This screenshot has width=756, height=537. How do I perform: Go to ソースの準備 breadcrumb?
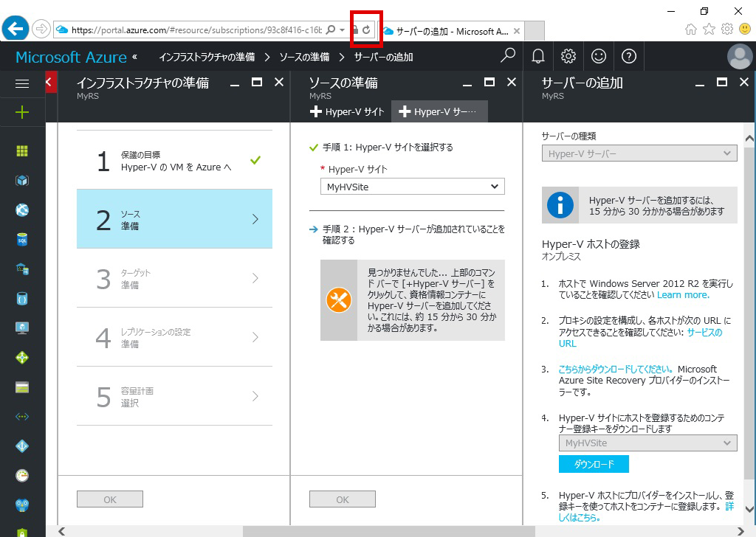tap(304, 57)
